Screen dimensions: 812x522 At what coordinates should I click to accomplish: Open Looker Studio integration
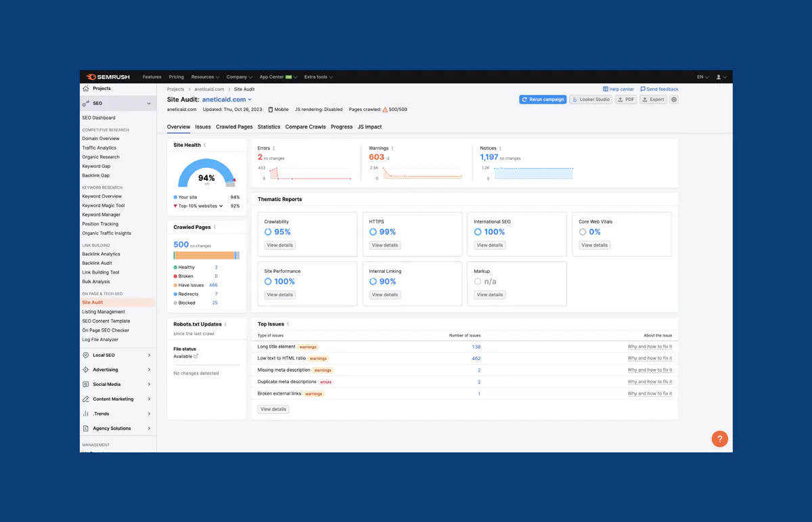click(590, 100)
